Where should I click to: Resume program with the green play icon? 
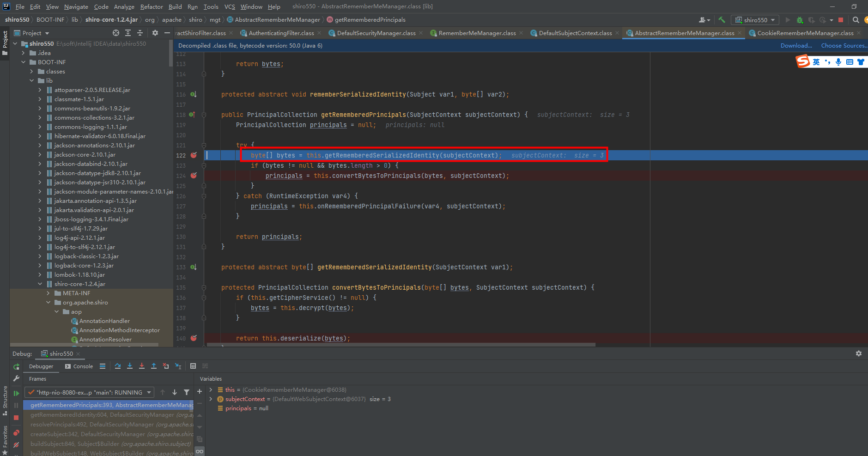point(16,393)
